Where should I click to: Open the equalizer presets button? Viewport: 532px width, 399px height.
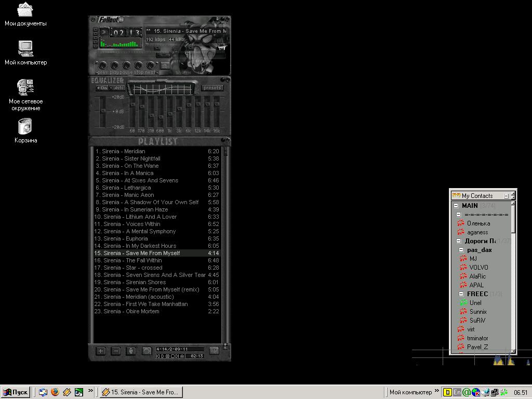click(212, 88)
